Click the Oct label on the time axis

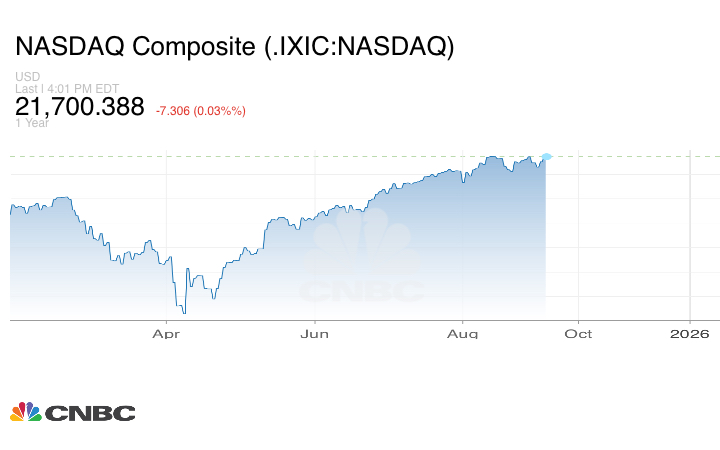click(x=579, y=333)
